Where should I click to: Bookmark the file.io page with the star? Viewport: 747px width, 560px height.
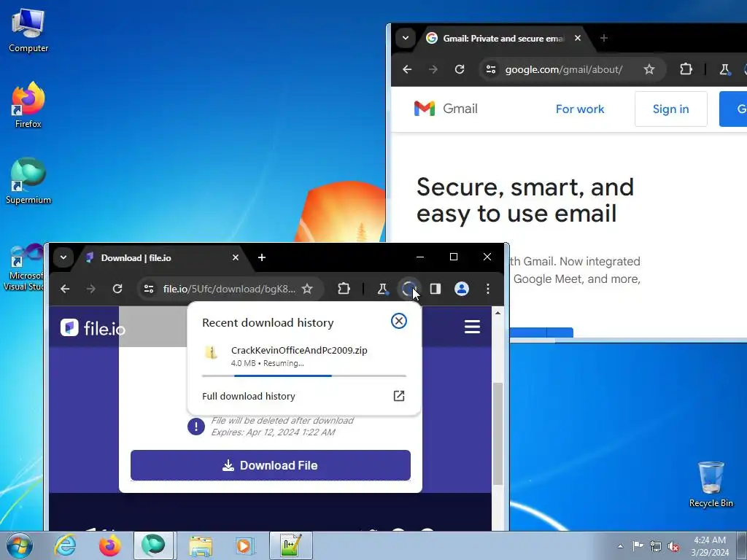[x=307, y=289]
